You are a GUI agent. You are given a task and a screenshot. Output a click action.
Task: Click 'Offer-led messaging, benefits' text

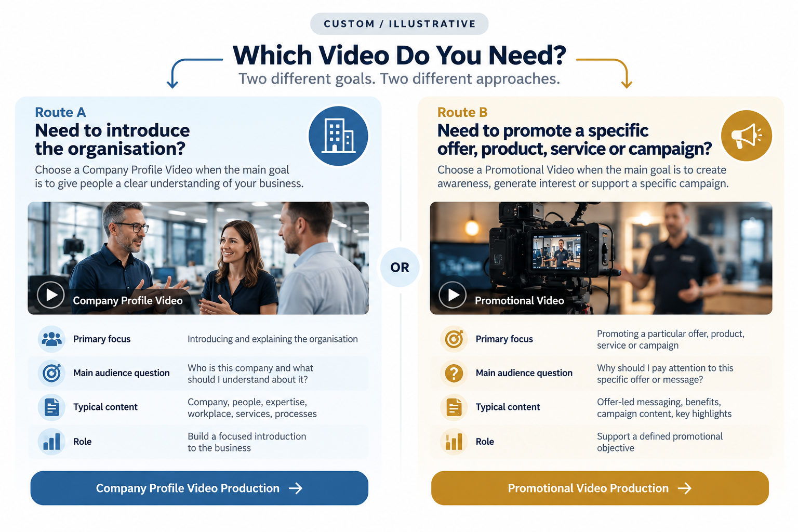[664, 408]
